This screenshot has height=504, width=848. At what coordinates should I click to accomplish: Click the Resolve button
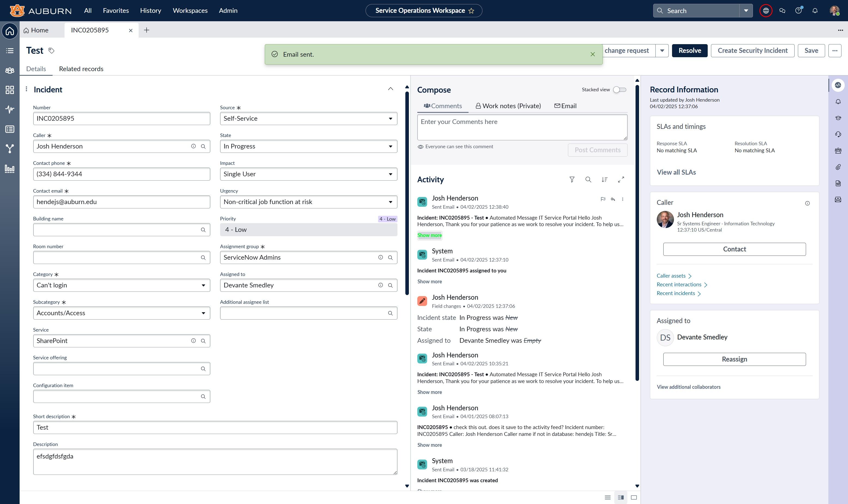[x=689, y=51]
